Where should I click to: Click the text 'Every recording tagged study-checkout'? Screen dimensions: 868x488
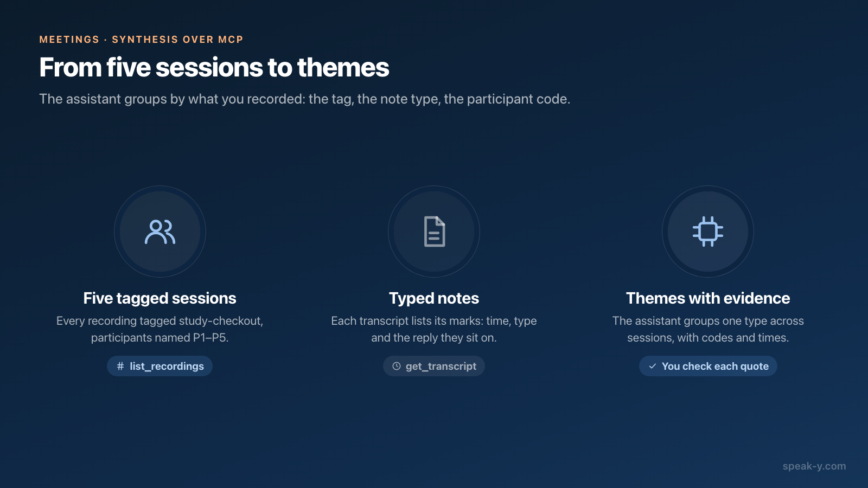click(159, 321)
